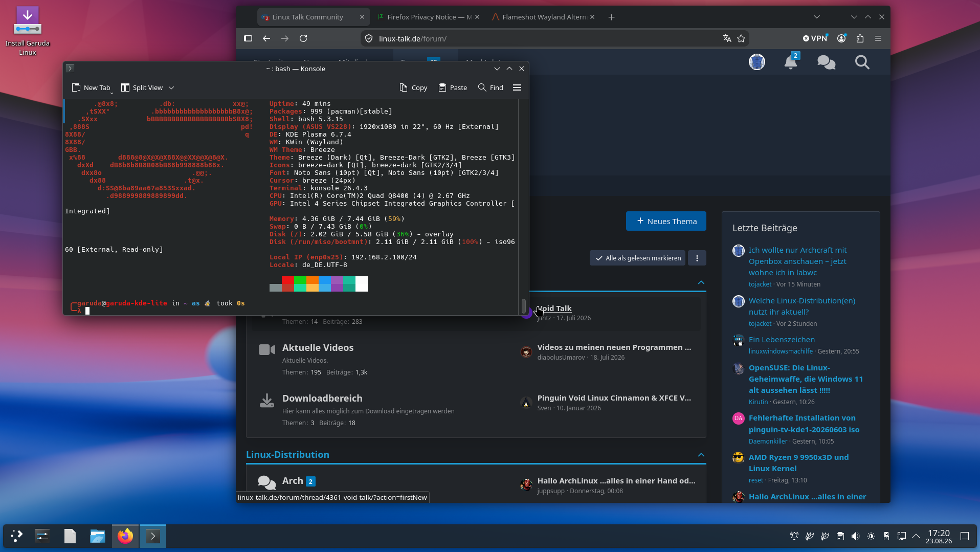Open thread Pinguin Void Linux Cinnamon & XFCE
The image size is (980, 552).
click(614, 398)
